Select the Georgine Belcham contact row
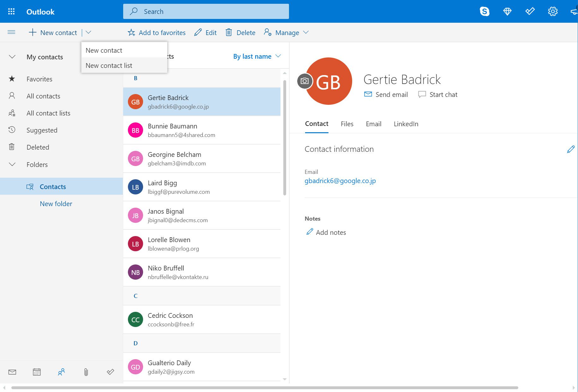The image size is (578, 392). tap(202, 159)
